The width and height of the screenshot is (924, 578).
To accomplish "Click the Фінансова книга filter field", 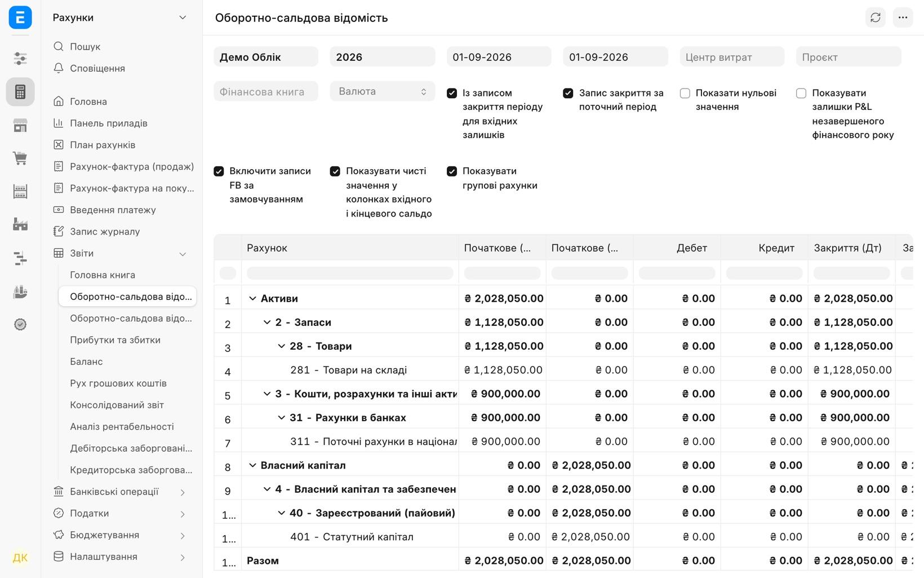I will pos(266,91).
